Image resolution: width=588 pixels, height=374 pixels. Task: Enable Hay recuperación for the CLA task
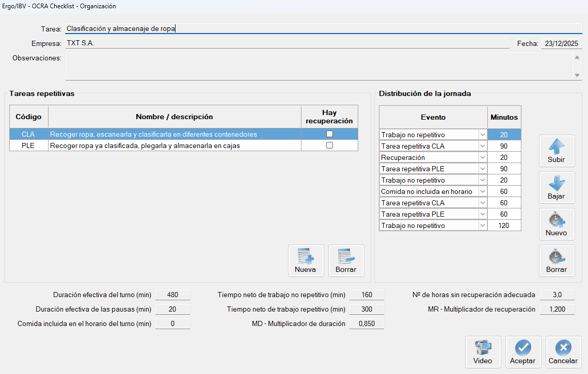(x=329, y=134)
